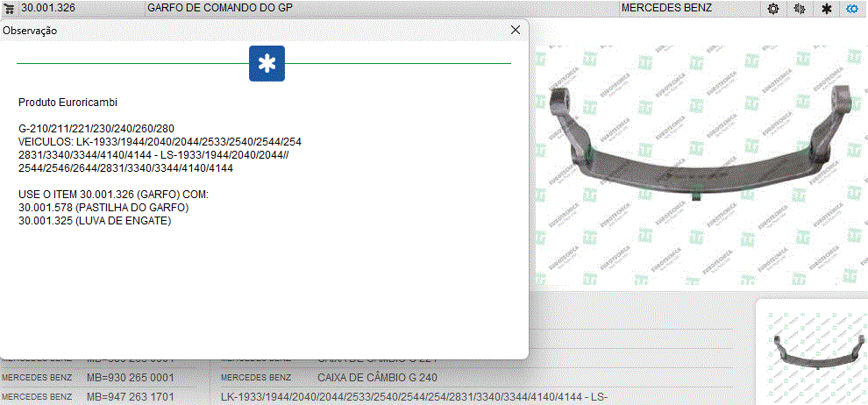Select the MB=930 265 0001 reference row
Viewport: 868px width, 405px height.
(130, 378)
